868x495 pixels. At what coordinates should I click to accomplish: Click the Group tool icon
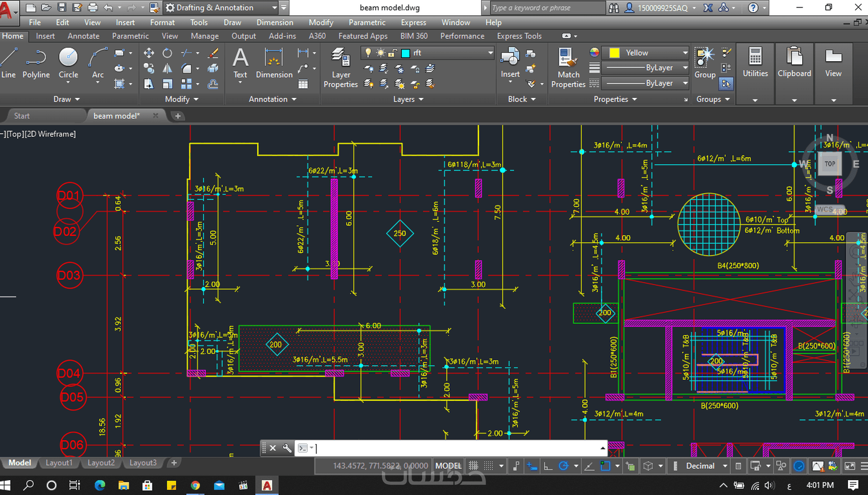coord(705,63)
